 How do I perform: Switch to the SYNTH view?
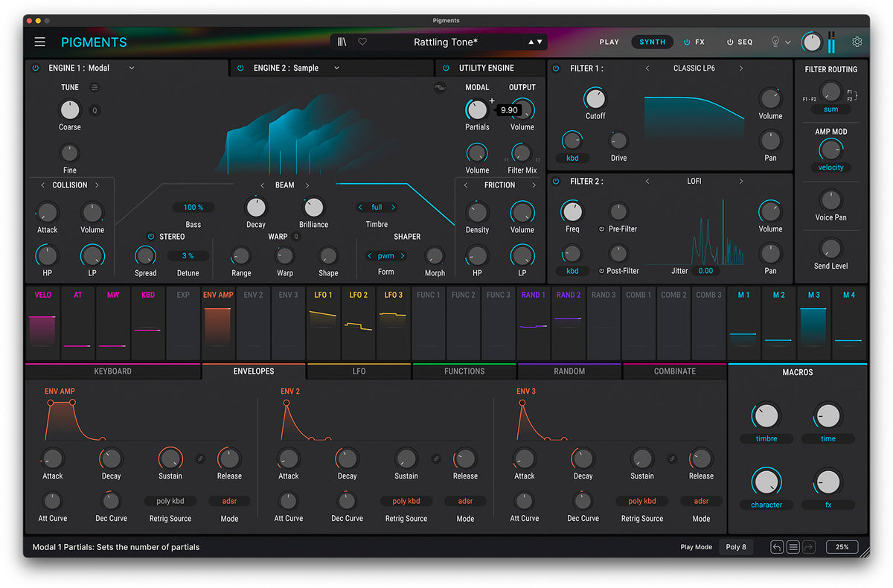pyautogui.click(x=653, y=42)
